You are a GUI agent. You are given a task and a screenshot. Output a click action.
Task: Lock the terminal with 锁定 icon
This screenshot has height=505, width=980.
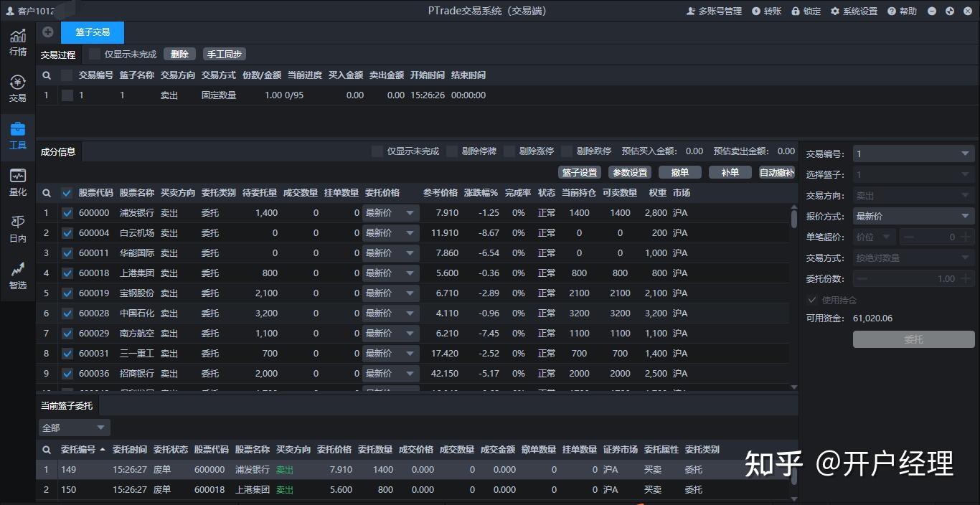tap(806, 11)
